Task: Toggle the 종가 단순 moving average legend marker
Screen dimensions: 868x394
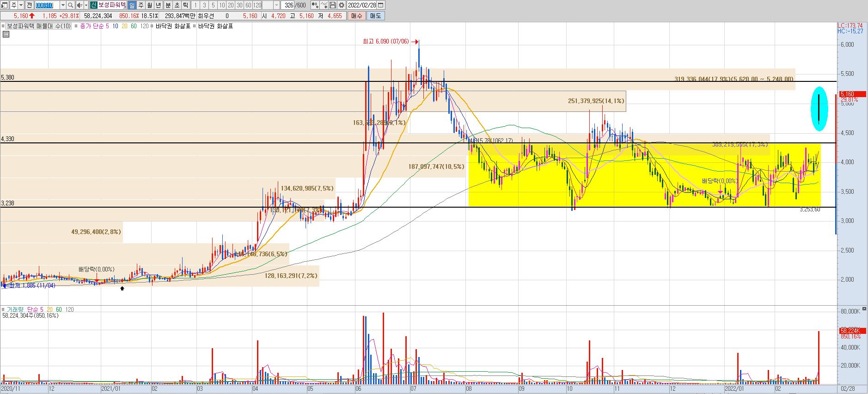Action: tap(76, 26)
